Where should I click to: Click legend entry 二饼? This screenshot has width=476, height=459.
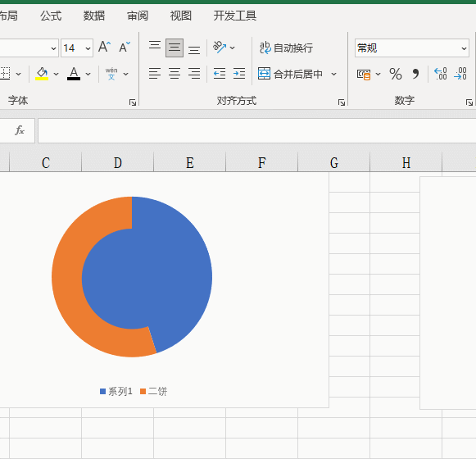point(153,391)
